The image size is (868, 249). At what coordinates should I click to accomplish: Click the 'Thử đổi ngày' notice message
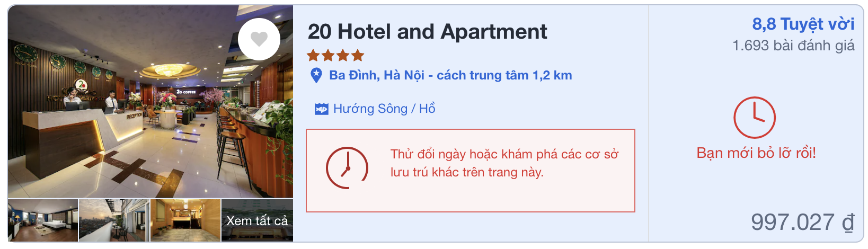click(x=504, y=163)
